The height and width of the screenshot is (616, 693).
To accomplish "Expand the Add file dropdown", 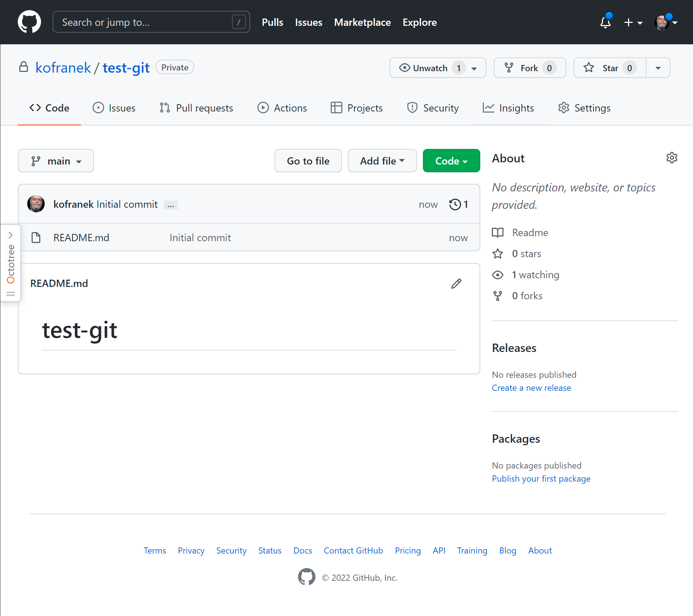I will point(382,161).
